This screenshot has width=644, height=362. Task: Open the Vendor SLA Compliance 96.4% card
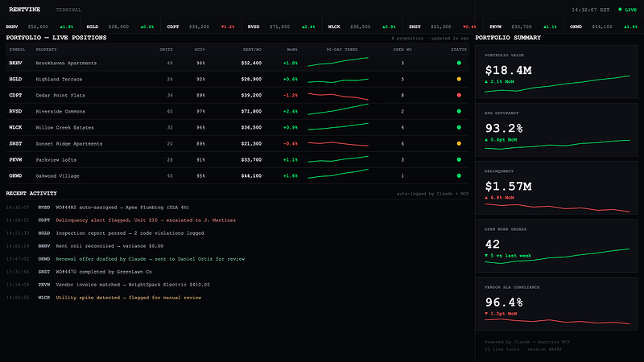click(x=556, y=304)
